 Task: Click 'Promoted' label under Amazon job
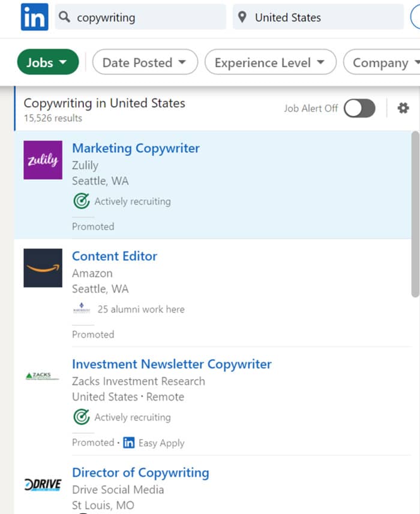point(93,334)
